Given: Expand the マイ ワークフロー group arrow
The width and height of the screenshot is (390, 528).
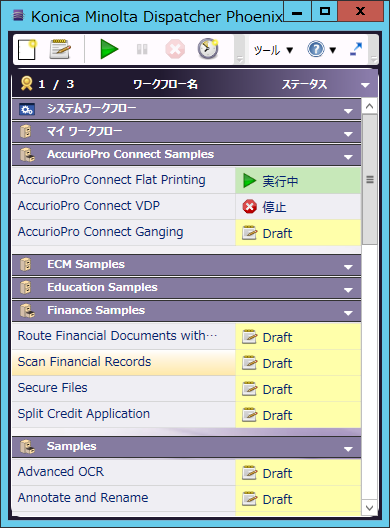Looking at the screenshot, I should pos(348,134).
